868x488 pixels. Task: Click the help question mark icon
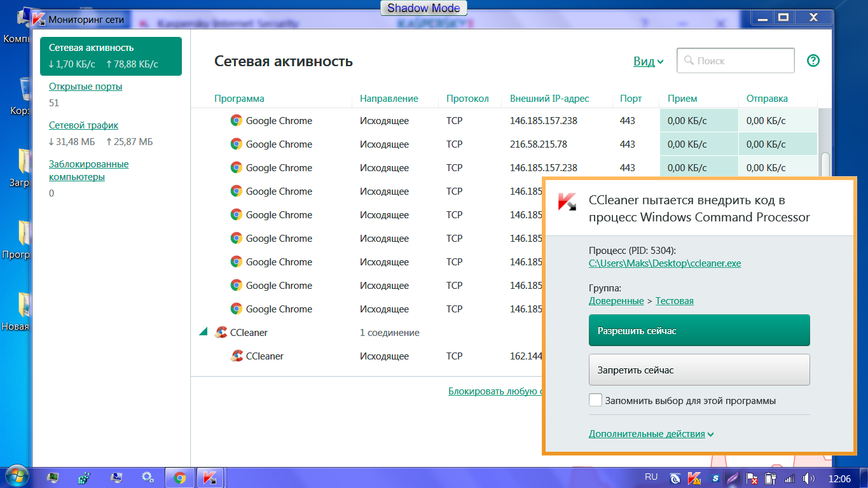pos(813,61)
